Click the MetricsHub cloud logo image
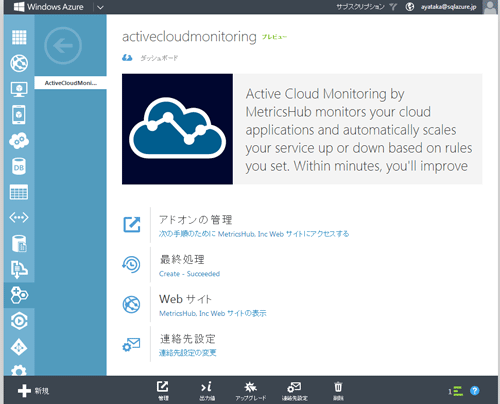 [x=177, y=129]
